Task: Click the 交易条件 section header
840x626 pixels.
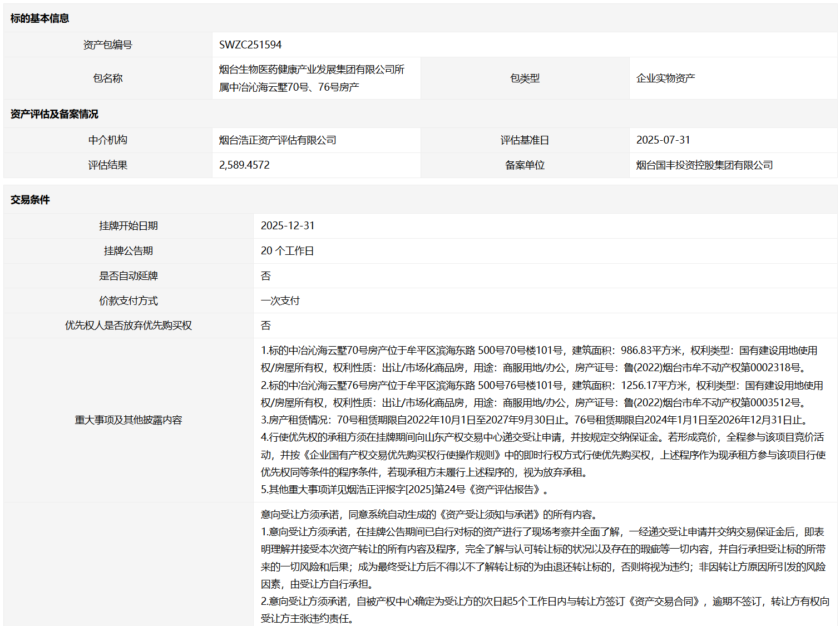Action: coord(30,200)
